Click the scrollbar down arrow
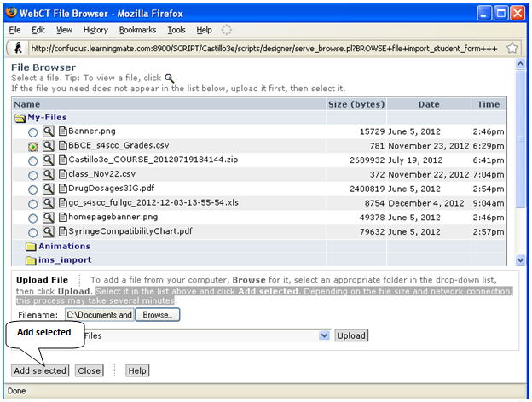The image size is (532, 402). pos(520,260)
